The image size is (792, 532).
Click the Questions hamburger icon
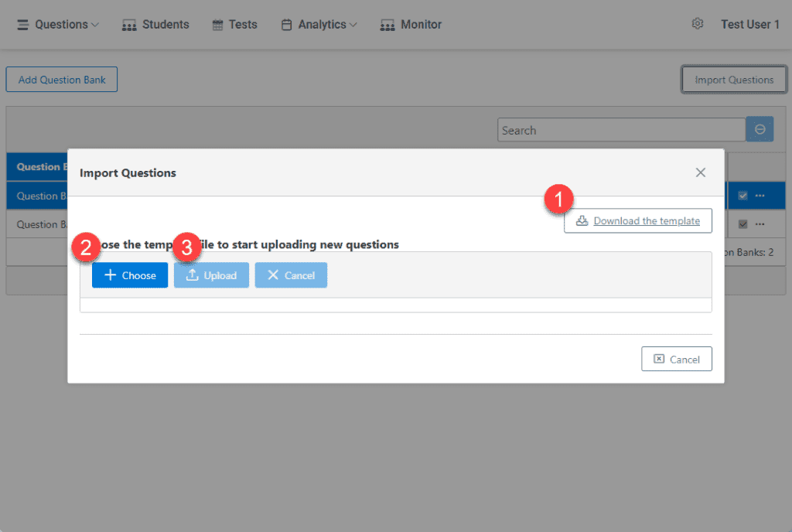[22, 25]
